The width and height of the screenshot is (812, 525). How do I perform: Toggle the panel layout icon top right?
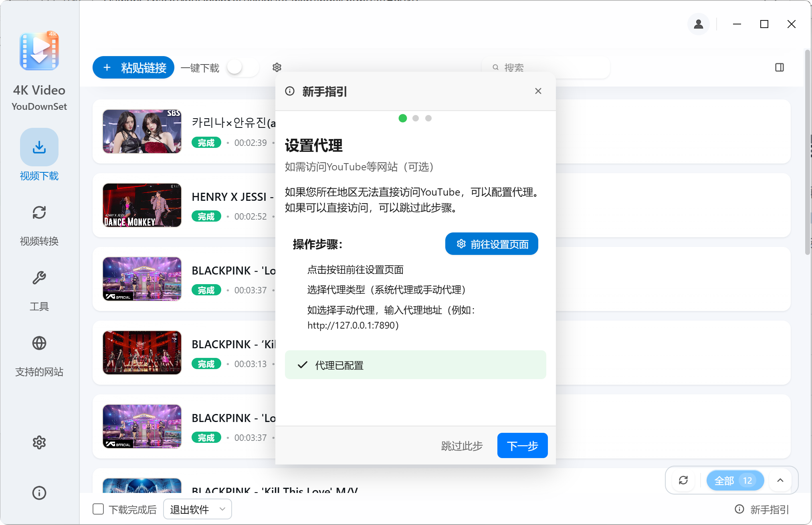(x=780, y=67)
